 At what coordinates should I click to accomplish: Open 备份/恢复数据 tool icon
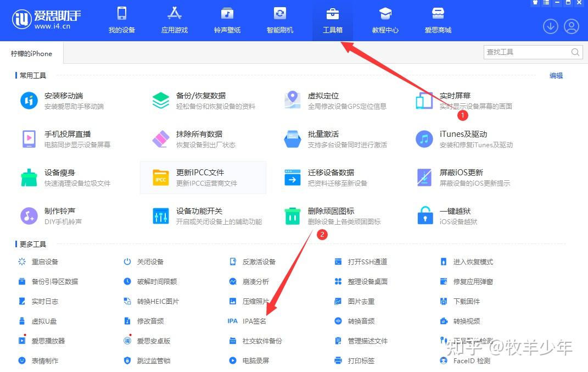click(x=161, y=101)
